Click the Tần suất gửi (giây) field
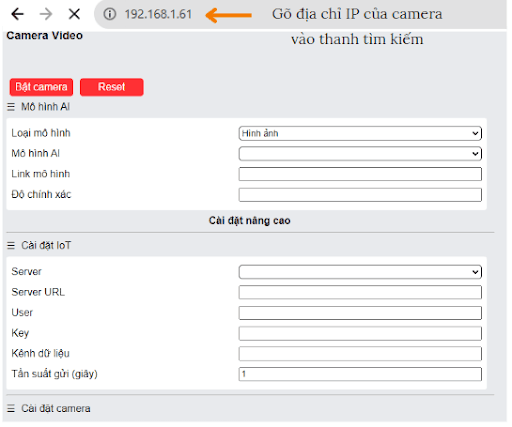 (360, 374)
